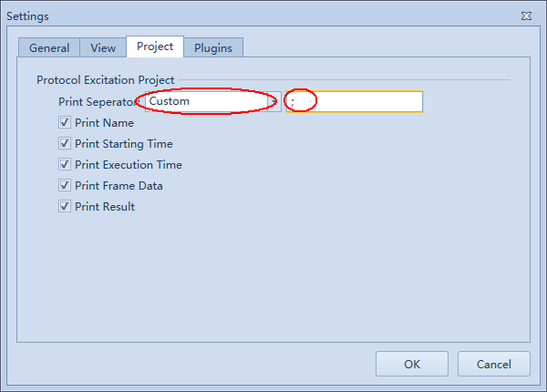Toggle the Print Frame Data checkbox
The image size is (547, 392).
(65, 185)
